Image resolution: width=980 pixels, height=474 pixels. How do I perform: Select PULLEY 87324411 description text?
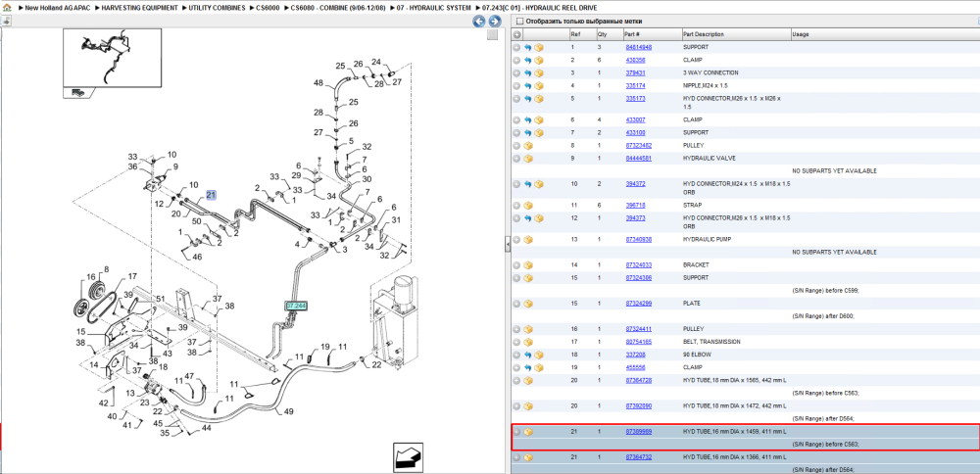693,329
